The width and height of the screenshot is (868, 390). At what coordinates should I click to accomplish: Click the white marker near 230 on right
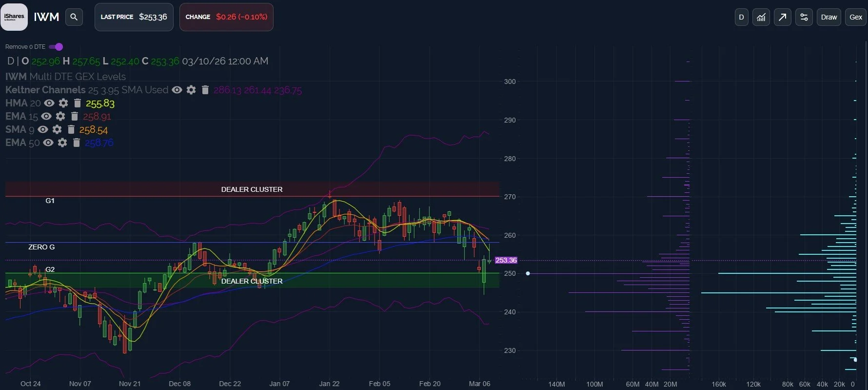(x=855, y=360)
